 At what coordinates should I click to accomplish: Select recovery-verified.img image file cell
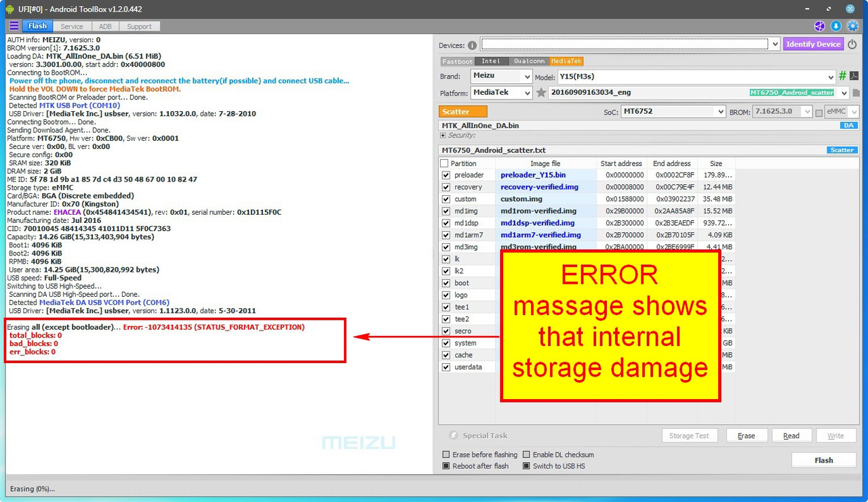[545, 187]
